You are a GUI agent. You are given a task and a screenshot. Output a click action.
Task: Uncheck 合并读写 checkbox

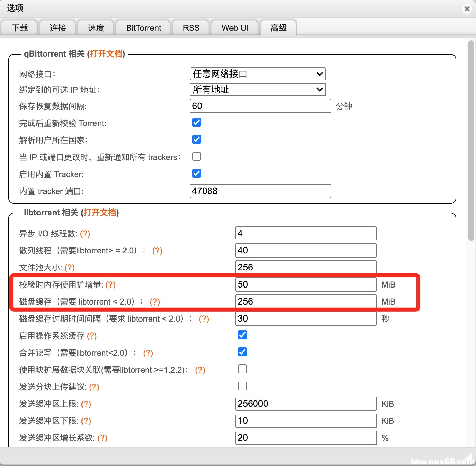click(242, 352)
